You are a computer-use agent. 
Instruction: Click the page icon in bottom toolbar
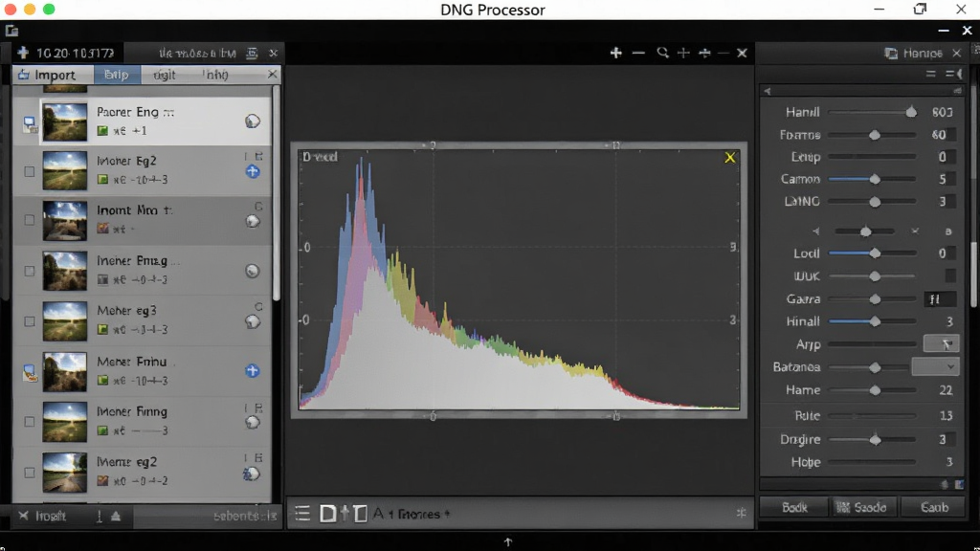pyautogui.click(x=327, y=514)
